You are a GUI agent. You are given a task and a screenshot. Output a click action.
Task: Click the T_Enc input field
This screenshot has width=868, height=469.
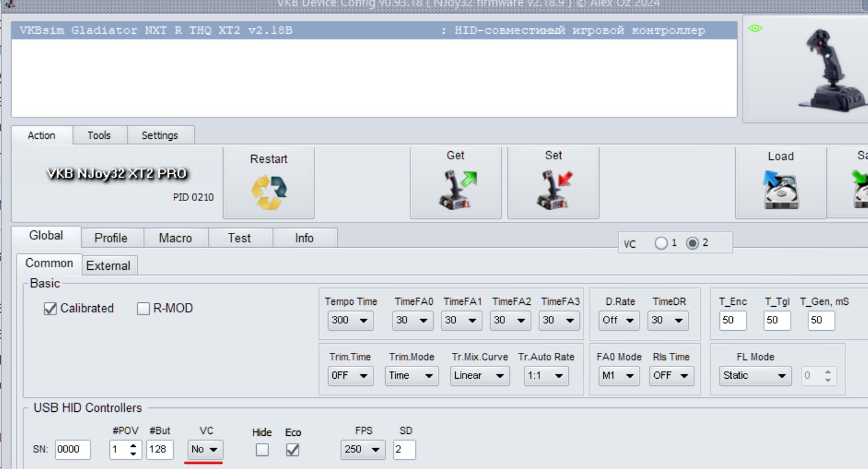point(732,320)
